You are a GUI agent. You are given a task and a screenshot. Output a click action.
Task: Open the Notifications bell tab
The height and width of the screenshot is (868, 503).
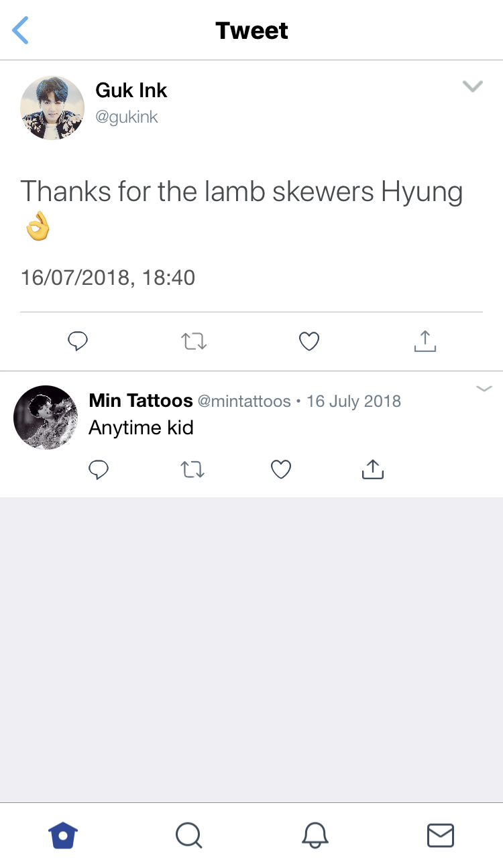click(x=315, y=835)
